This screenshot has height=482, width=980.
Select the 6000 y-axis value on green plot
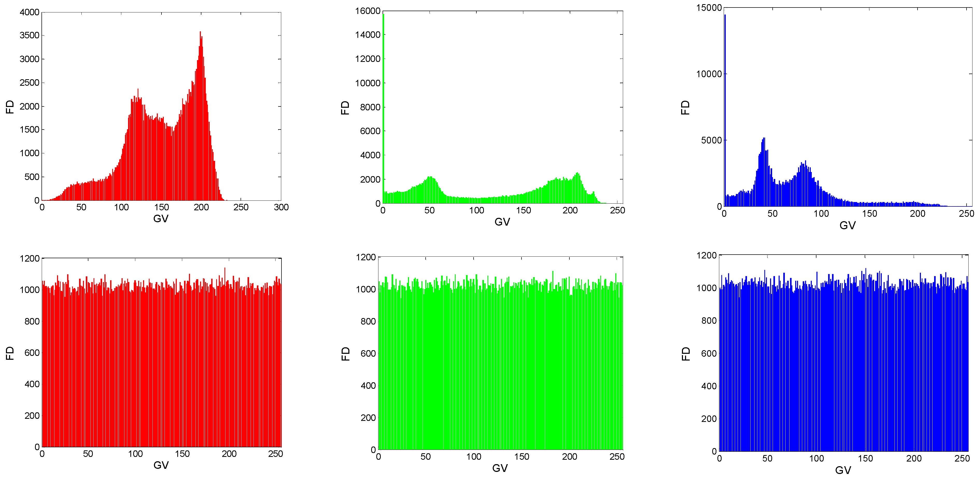pos(370,131)
